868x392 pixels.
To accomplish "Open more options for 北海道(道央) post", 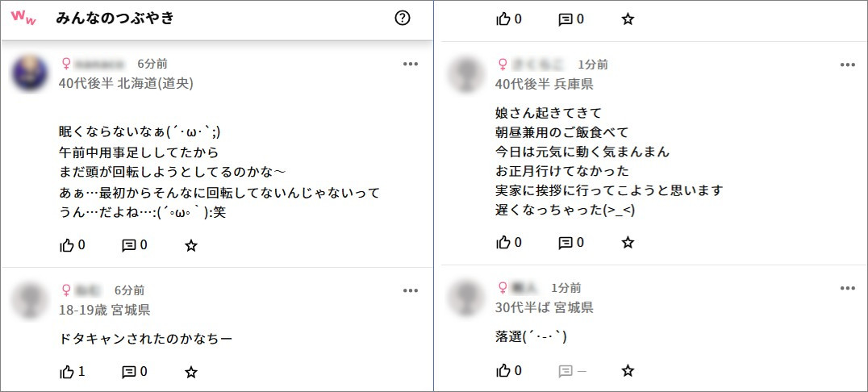I will [x=411, y=64].
